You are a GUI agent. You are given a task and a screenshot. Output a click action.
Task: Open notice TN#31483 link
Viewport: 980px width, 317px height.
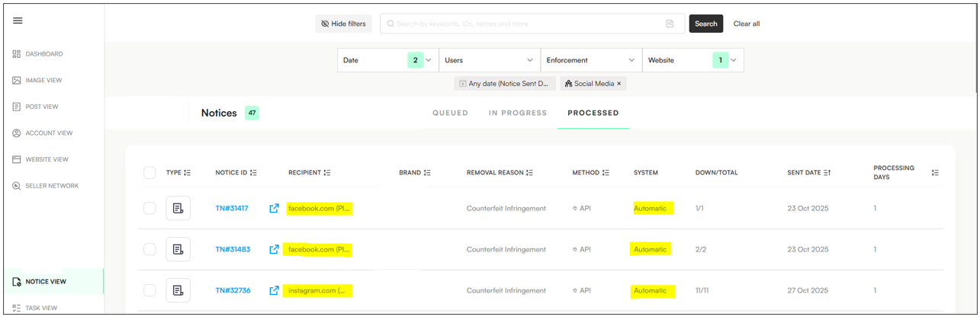click(231, 249)
